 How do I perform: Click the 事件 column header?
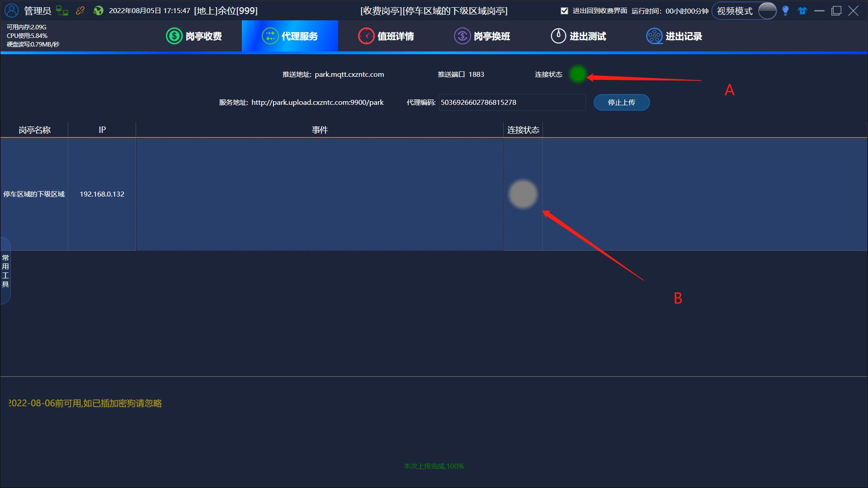pyautogui.click(x=320, y=130)
